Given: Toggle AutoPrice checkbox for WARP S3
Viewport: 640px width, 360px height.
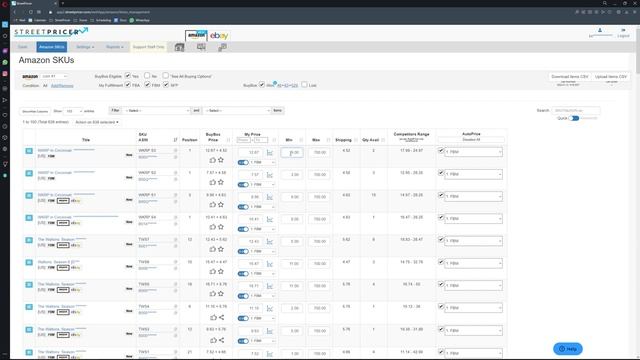Looking at the screenshot, I should [x=441, y=151].
